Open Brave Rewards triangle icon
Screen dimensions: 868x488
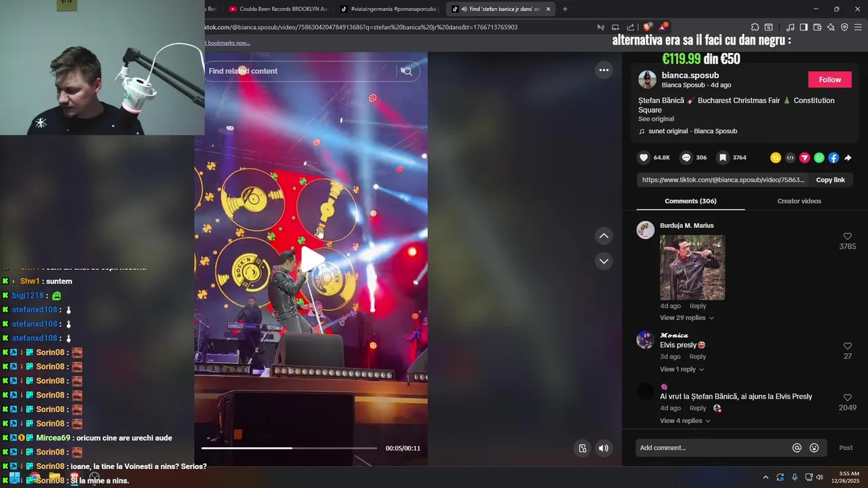(x=663, y=27)
